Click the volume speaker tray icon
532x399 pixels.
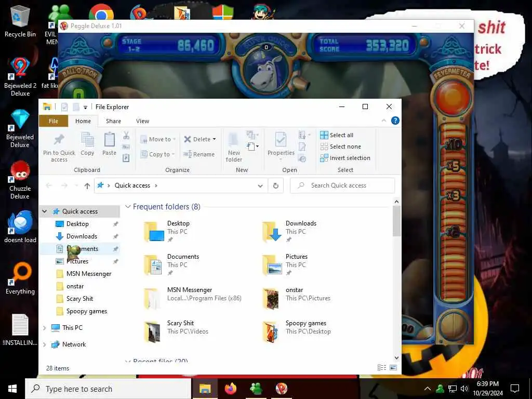464,389
